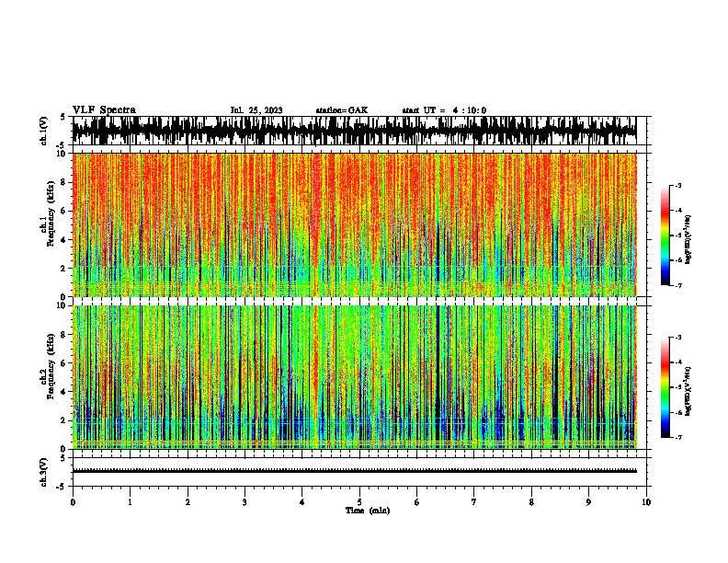Click time axis tick label "4"
The height and width of the screenshot is (563, 728).
coord(301,502)
